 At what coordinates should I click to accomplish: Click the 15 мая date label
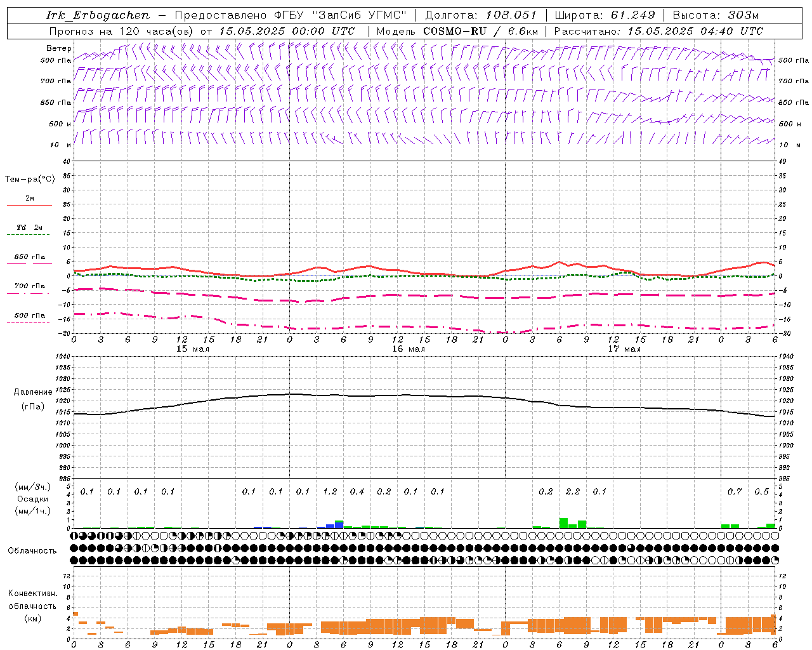click(192, 349)
